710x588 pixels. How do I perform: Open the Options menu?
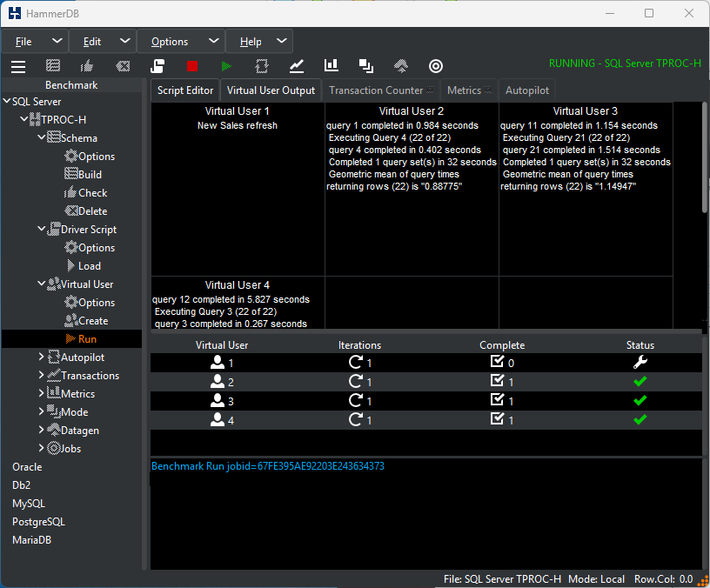[181, 42]
